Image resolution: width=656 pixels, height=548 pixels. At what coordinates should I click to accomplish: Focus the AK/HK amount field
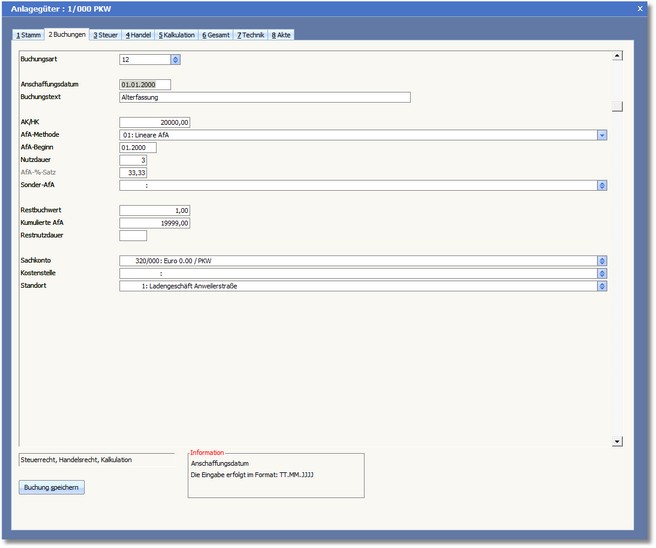[154, 123]
